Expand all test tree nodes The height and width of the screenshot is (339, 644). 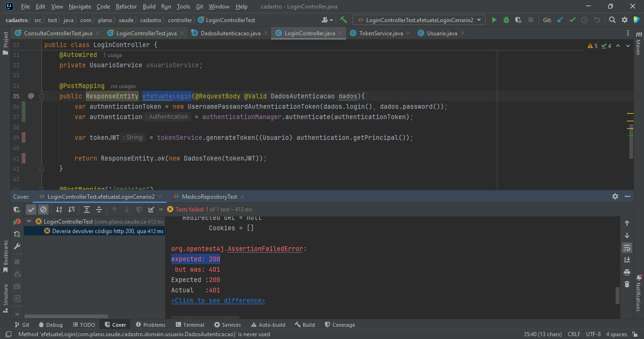(87, 210)
